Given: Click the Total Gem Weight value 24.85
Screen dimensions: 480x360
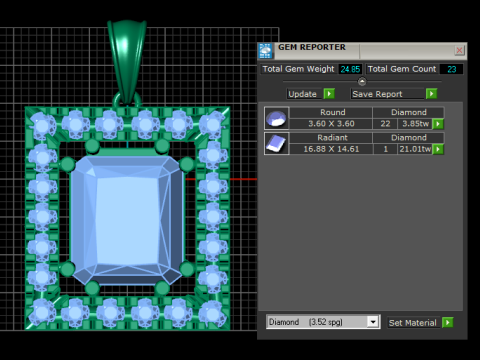Looking at the screenshot, I should (350, 69).
